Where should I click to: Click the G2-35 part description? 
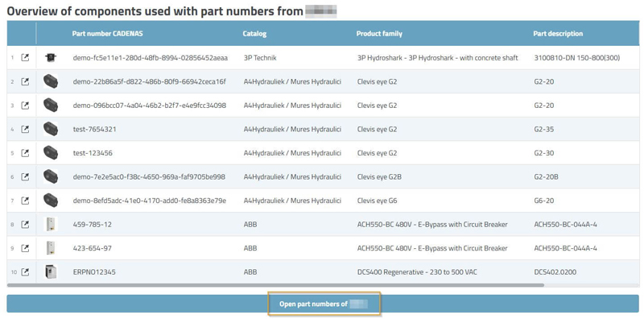(x=544, y=129)
